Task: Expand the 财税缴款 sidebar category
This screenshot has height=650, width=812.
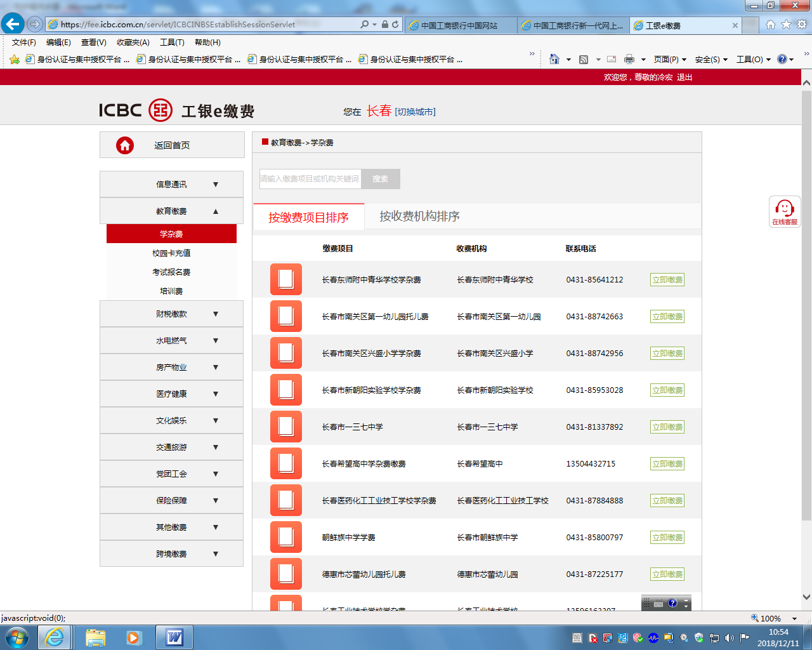Action: pos(171,314)
